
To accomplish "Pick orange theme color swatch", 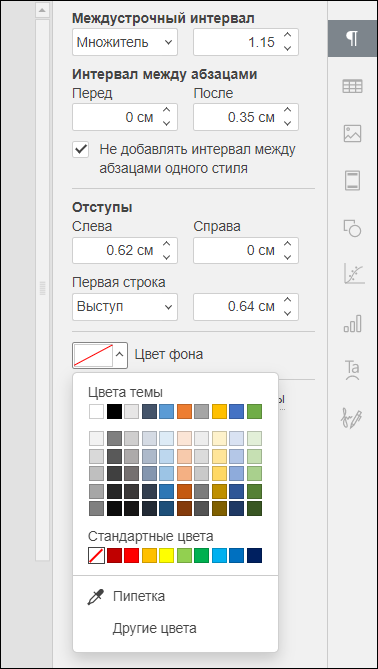I will [184, 411].
